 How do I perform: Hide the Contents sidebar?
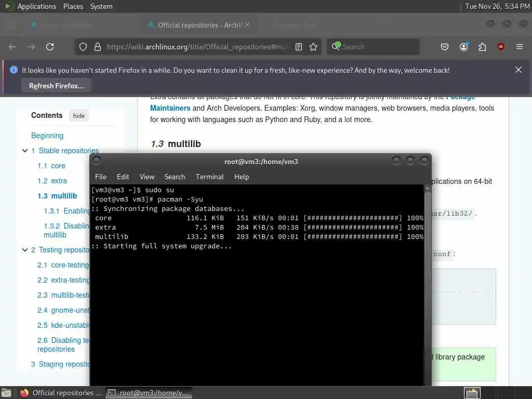pos(79,116)
